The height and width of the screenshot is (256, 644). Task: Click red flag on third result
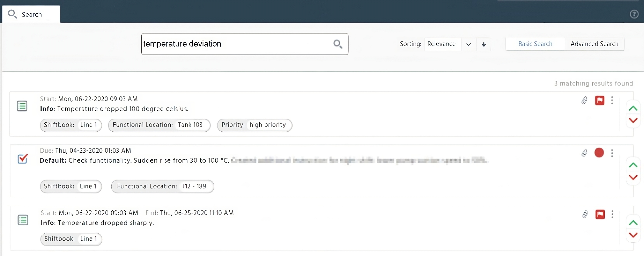click(x=600, y=214)
